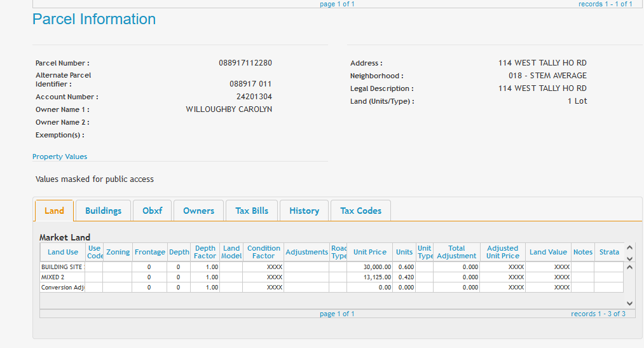
Task: Expand the Property Values section
Action: click(x=60, y=157)
